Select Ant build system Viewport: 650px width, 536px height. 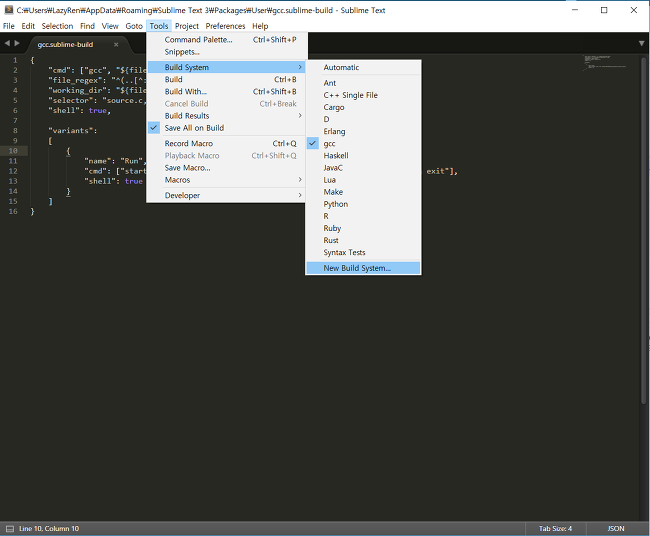(363, 83)
